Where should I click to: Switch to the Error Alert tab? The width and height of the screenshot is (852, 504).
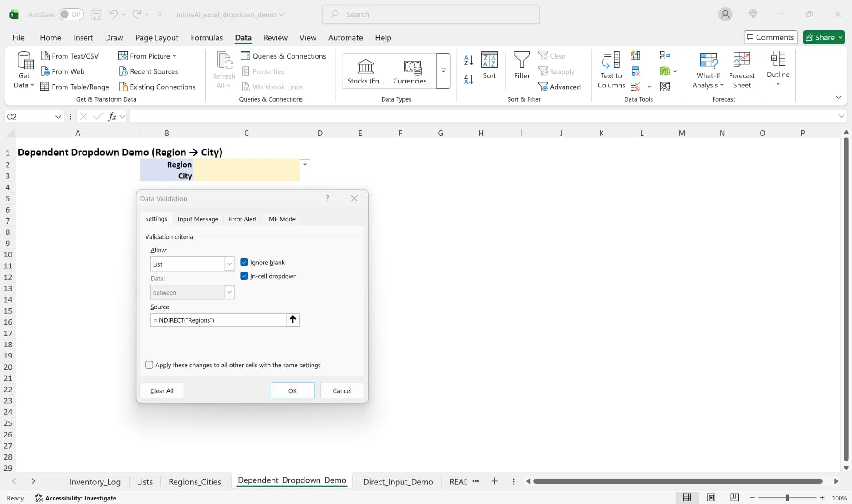click(242, 219)
